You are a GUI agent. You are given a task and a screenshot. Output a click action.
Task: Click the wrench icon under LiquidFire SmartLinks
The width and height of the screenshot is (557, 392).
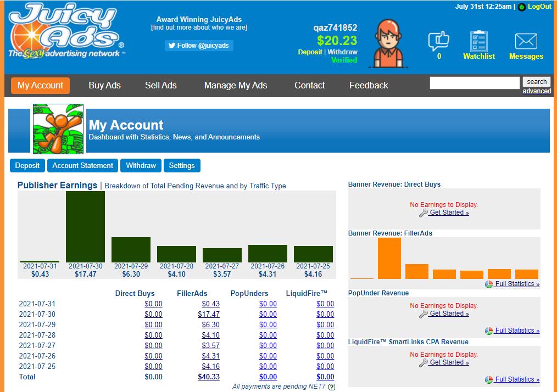click(423, 362)
